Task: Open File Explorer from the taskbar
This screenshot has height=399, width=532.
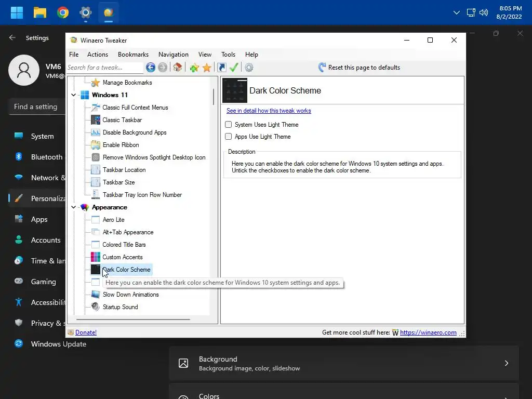Action: pyautogui.click(x=39, y=12)
